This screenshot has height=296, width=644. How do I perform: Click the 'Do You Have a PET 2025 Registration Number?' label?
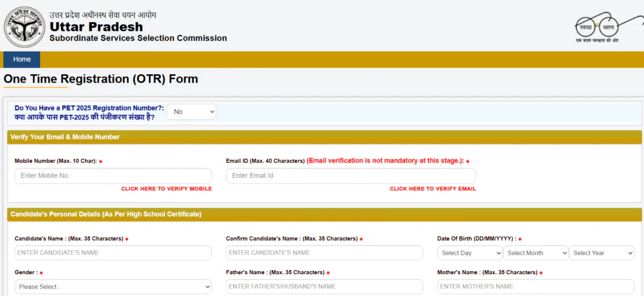(89, 108)
